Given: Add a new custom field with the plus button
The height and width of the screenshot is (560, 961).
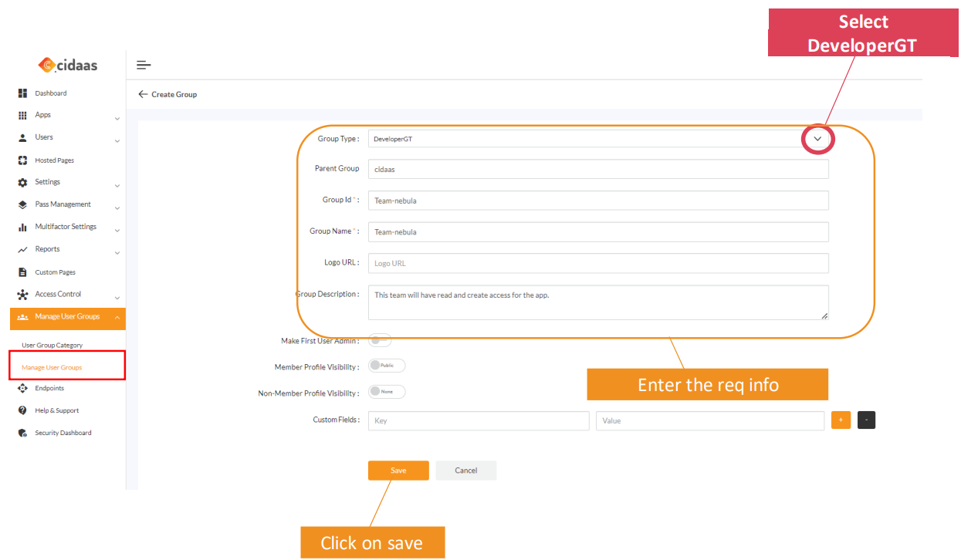Looking at the screenshot, I should 841,420.
